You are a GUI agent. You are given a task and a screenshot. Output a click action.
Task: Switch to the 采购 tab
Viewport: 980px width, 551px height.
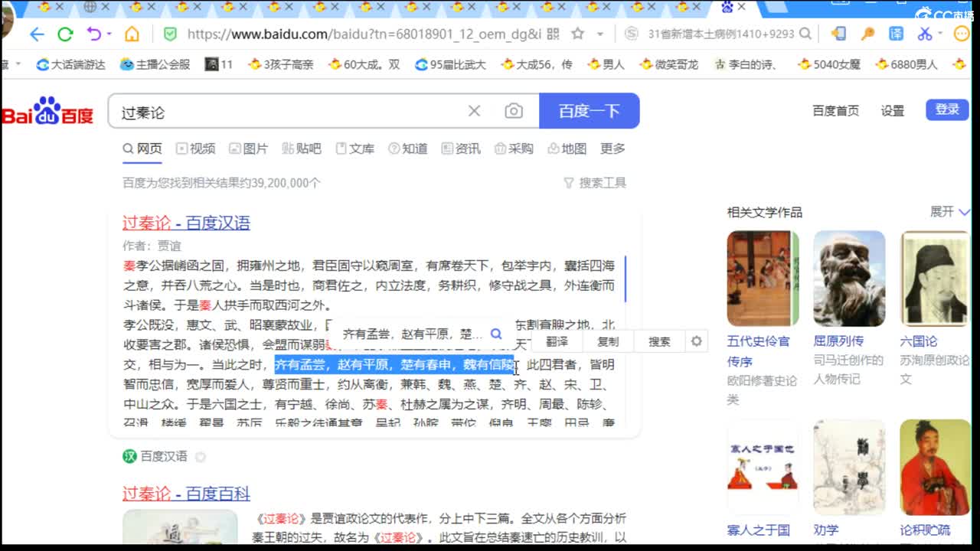pyautogui.click(x=514, y=148)
